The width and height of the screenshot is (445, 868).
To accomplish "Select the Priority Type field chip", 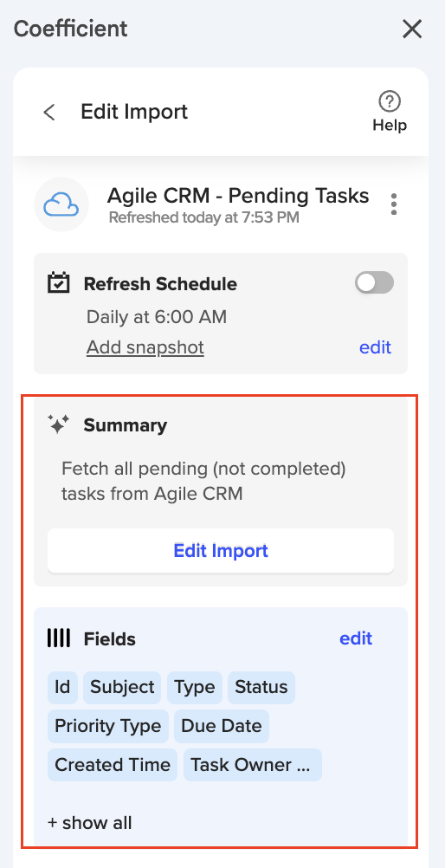I will point(108,726).
